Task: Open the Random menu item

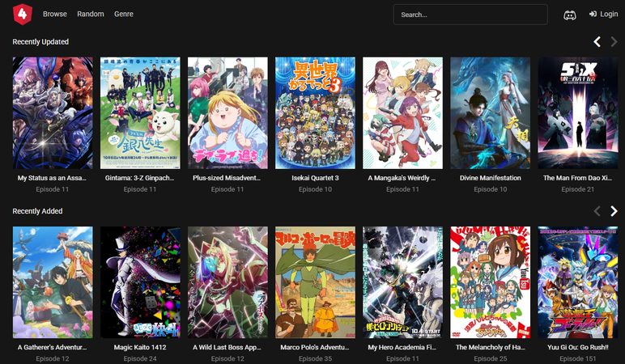Action: (91, 14)
